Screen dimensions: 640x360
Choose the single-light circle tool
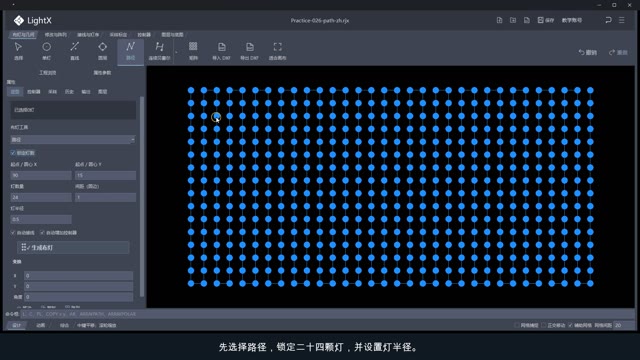tap(47, 51)
